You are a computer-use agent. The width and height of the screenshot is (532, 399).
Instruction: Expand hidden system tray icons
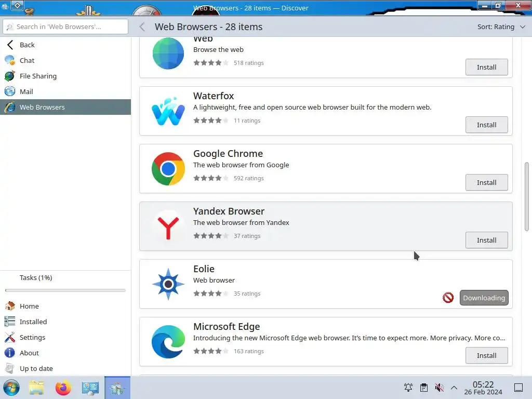tap(454, 388)
